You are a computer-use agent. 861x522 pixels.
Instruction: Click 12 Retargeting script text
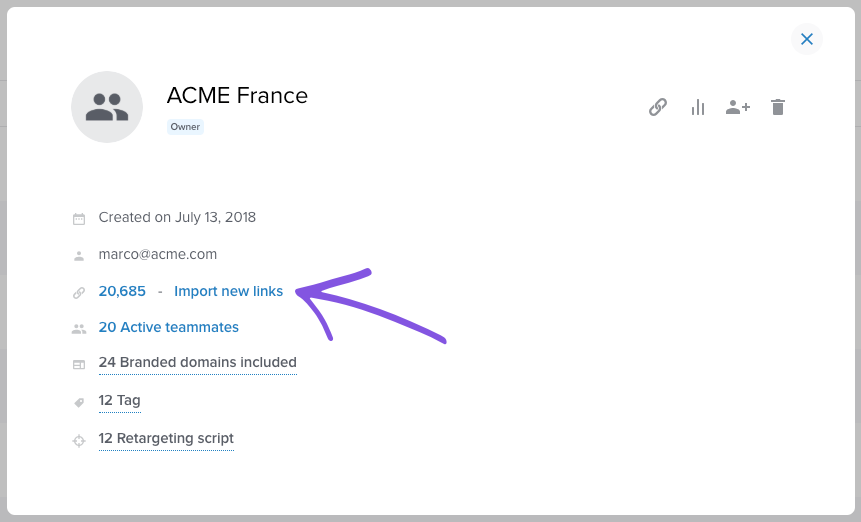166,439
